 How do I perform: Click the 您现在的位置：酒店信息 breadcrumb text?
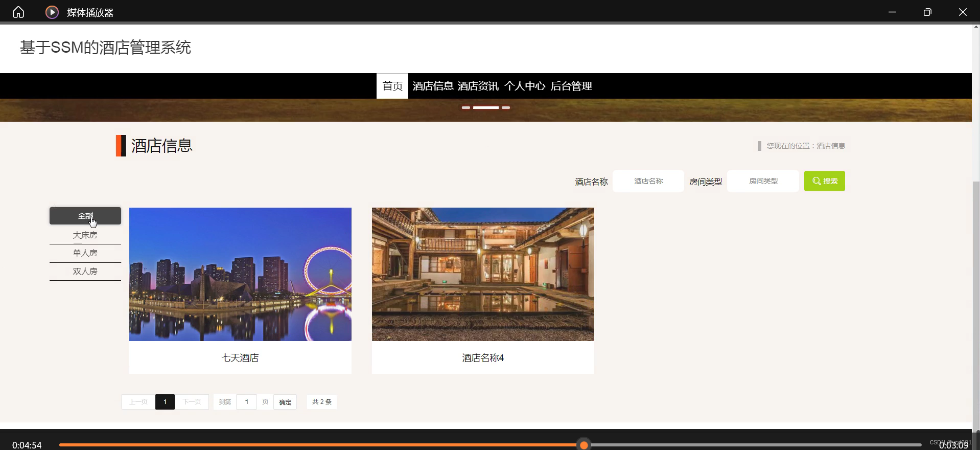pyautogui.click(x=806, y=146)
